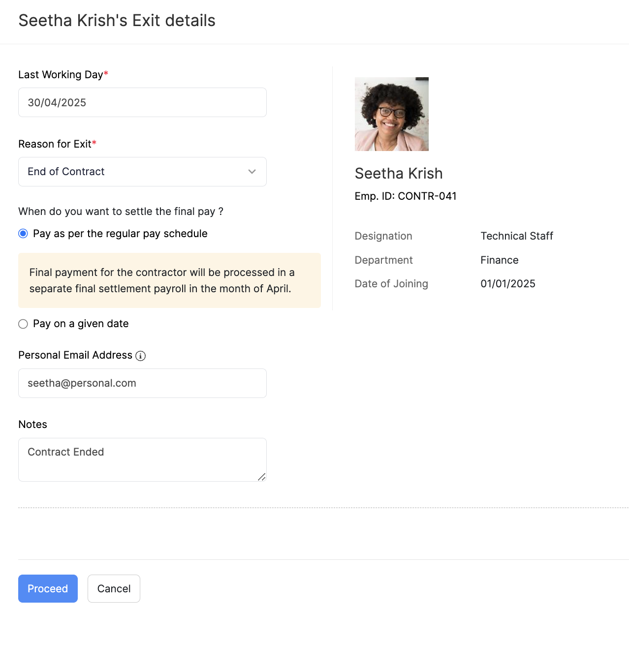Focus the personal email address input
This screenshot has width=629, height=672.
(x=142, y=383)
